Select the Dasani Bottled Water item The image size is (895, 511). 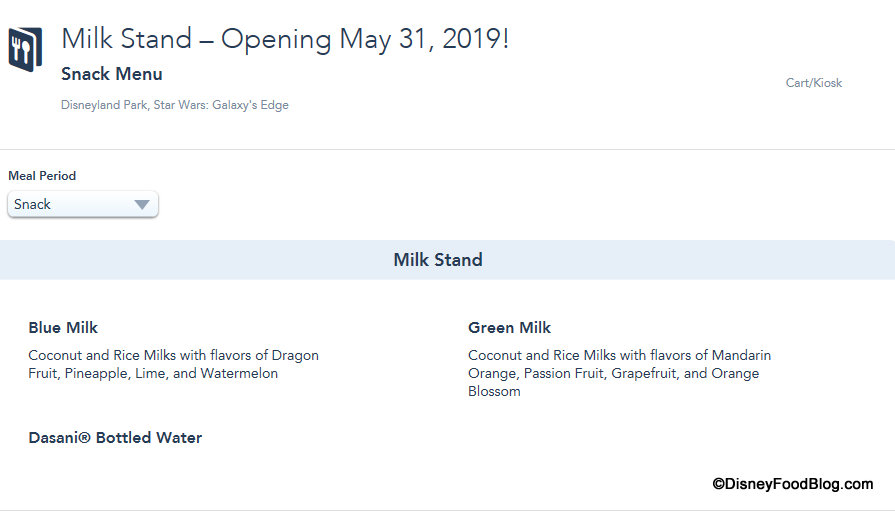click(x=115, y=438)
